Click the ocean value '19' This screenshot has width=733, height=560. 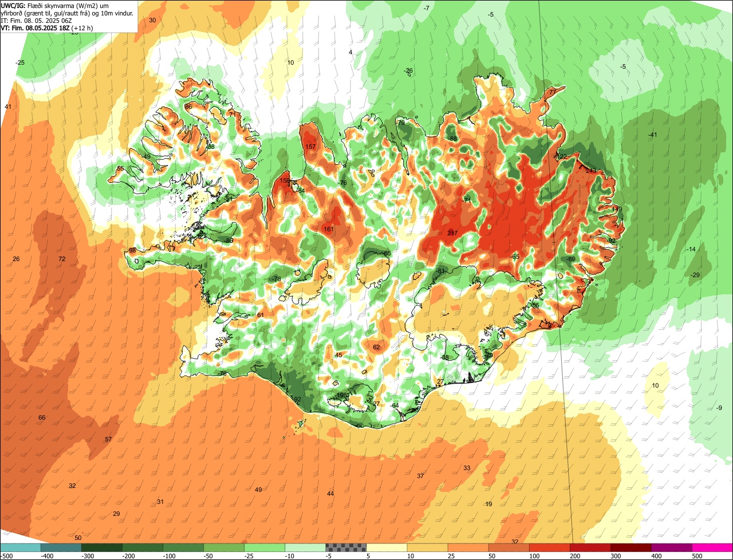488,504
